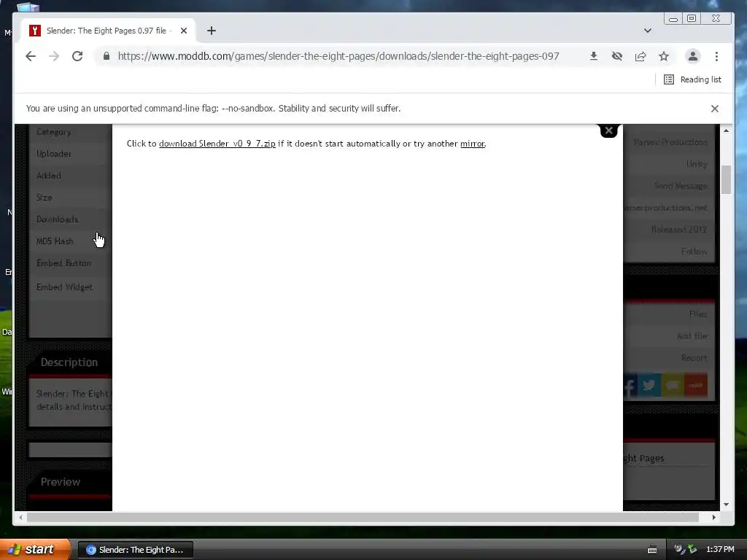Viewport: 747px width, 560px height.
Task: Click the email share icon
Action: click(672, 385)
